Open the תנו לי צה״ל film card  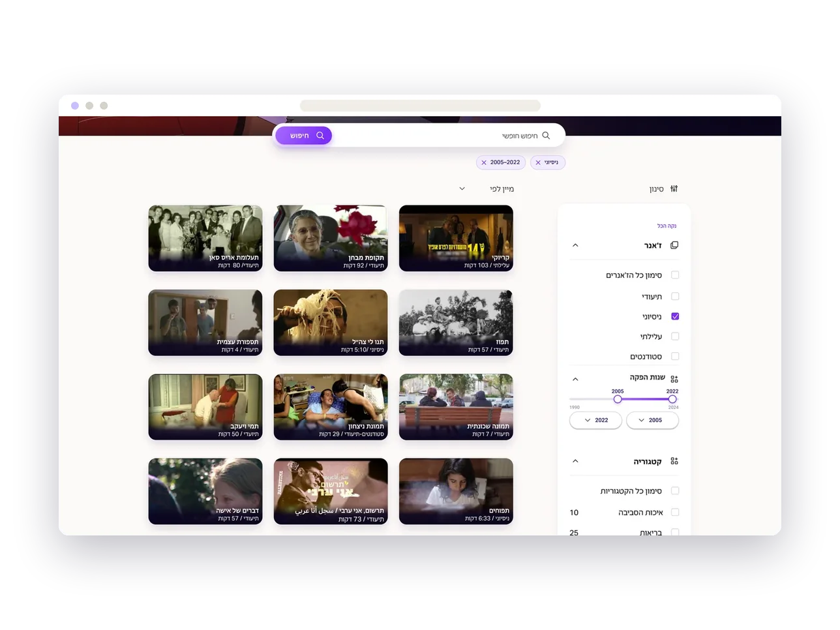click(x=331, y=323)
